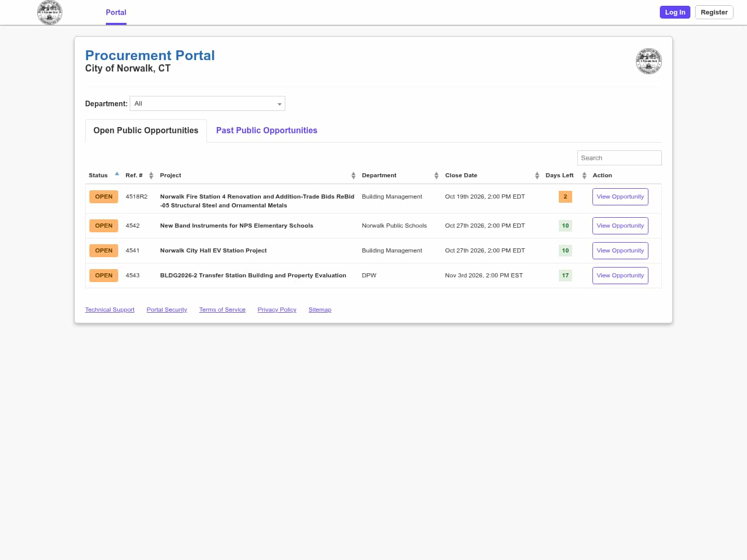The height and width of the screenshot is (560, 747).
Task: Click OPEN status badge for ref 4541
Action: coord(104,251)
